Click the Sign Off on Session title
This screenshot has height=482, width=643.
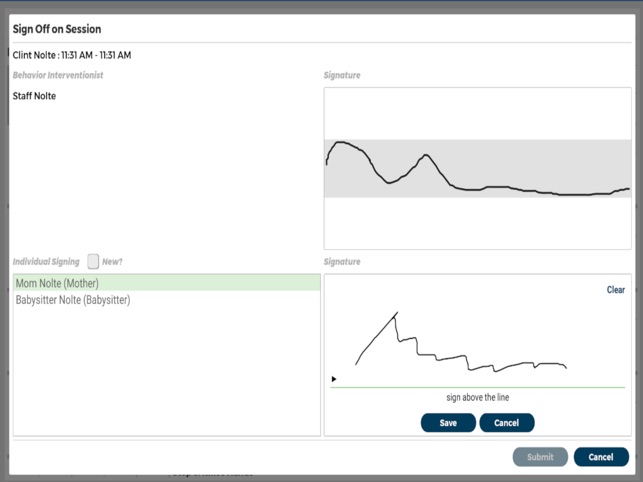pos(57,29)
